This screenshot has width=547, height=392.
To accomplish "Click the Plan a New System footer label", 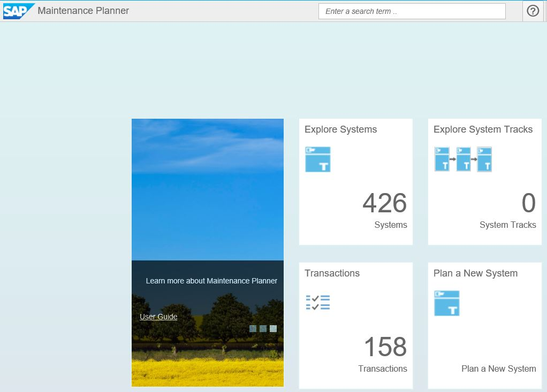I will click(x=498, y=368).
